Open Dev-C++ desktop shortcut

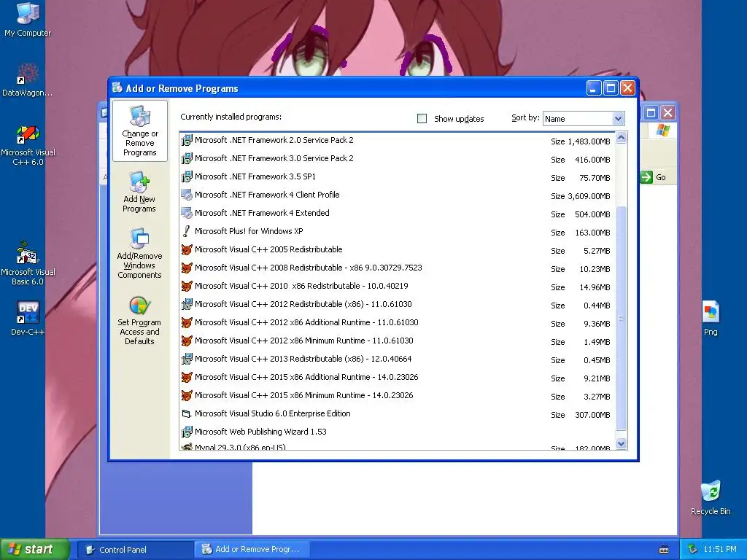pyautogui.click(x=28, y=318)
